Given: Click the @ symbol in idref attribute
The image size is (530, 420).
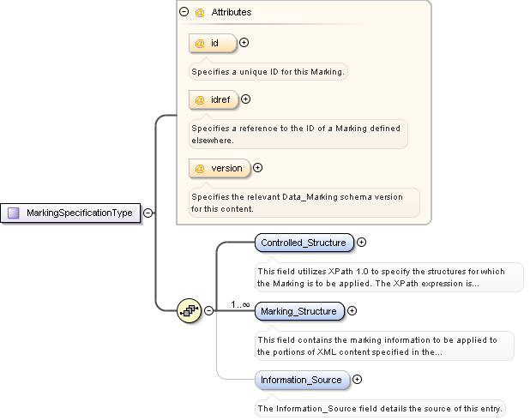Looking at the screenshot, I should click(x=200, y=100).
